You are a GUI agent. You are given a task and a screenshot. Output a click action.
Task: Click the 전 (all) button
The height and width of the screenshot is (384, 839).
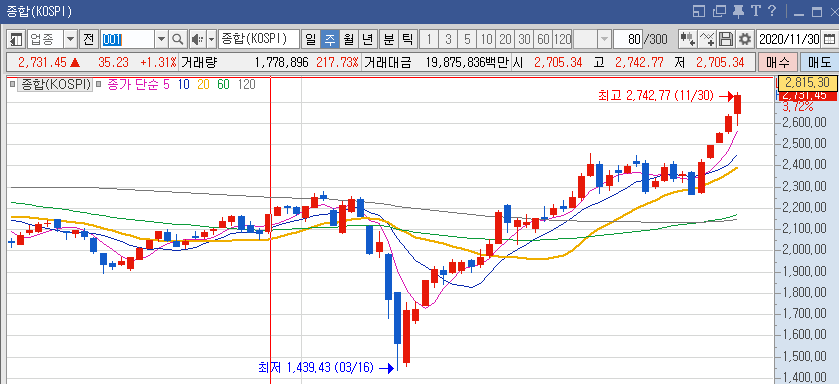point(89,39)
